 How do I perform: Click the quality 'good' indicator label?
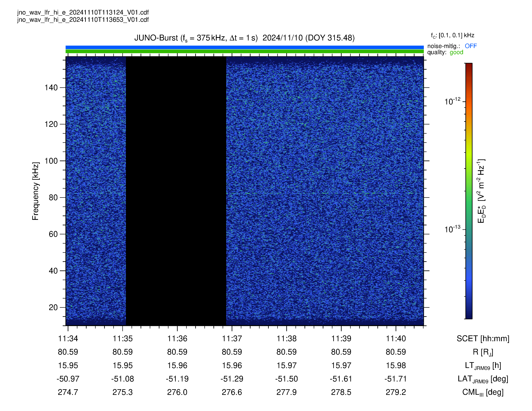456,52
